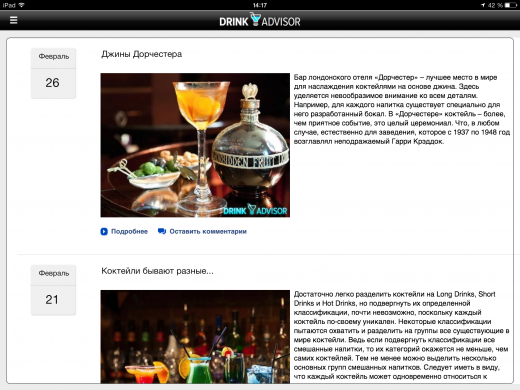
Task: Click the Dorchester bar description paragraph
Action: coord(402,109)
